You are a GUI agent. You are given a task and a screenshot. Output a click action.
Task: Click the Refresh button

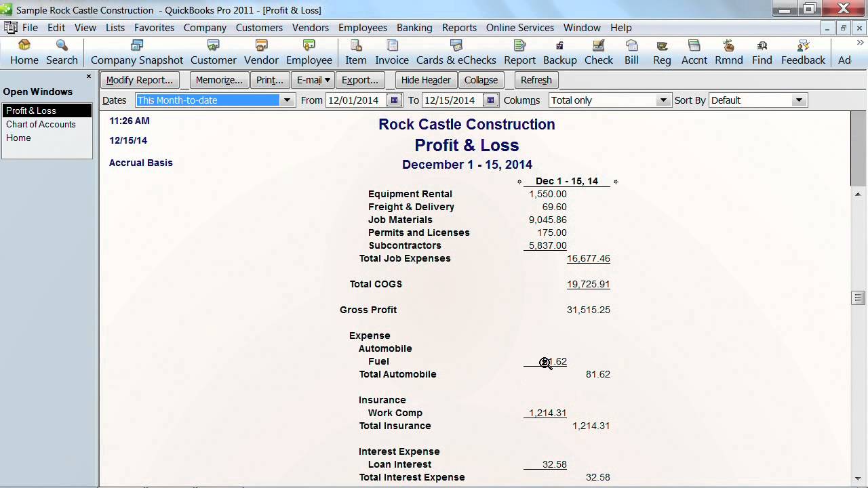(x=536, y=80)
